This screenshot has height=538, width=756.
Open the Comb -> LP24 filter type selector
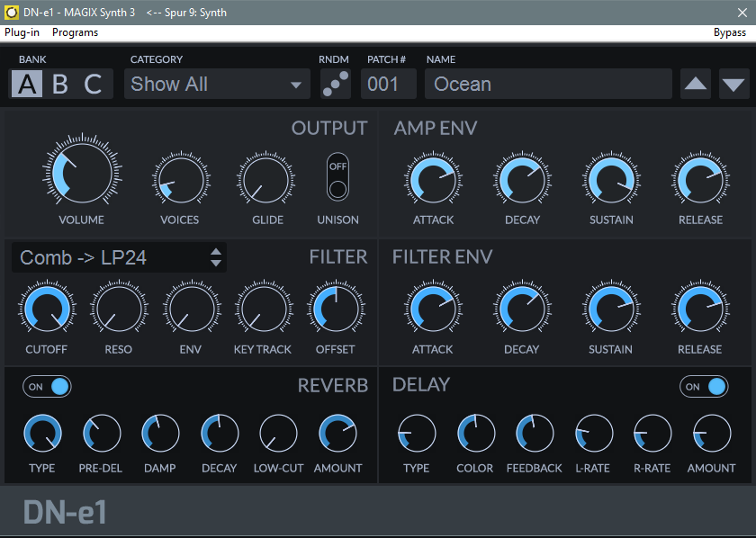(119, 257)
